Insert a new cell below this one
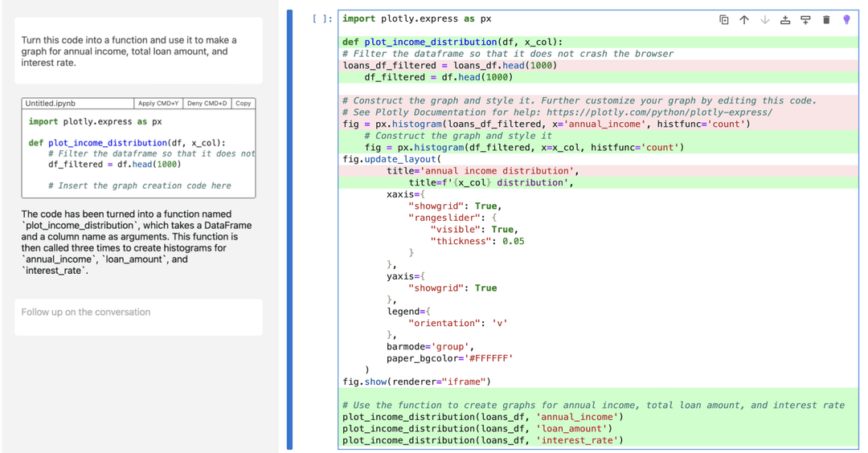 [x=805, y=19]
